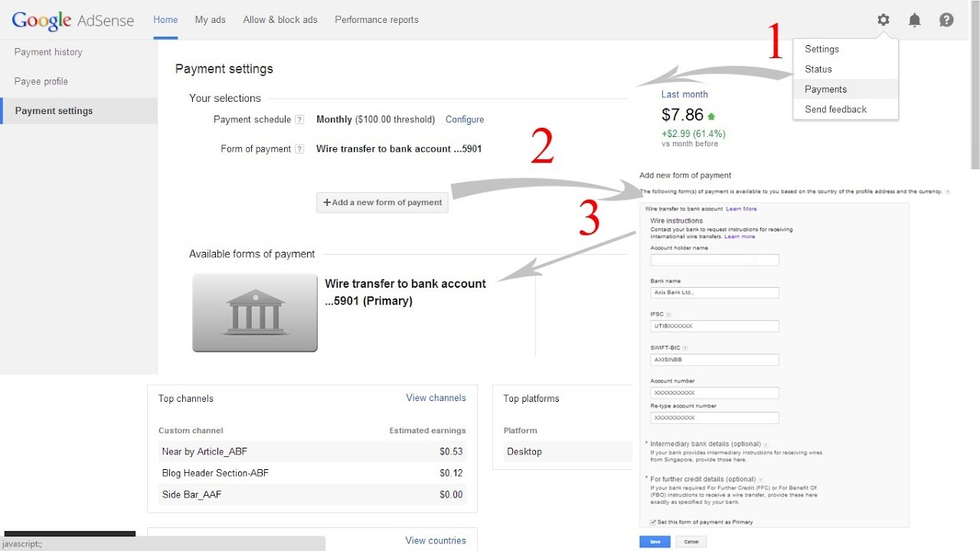Viewport: 980px width, 551px height.
Task: Click the For further credit details help icon
Action: point(759,479)
